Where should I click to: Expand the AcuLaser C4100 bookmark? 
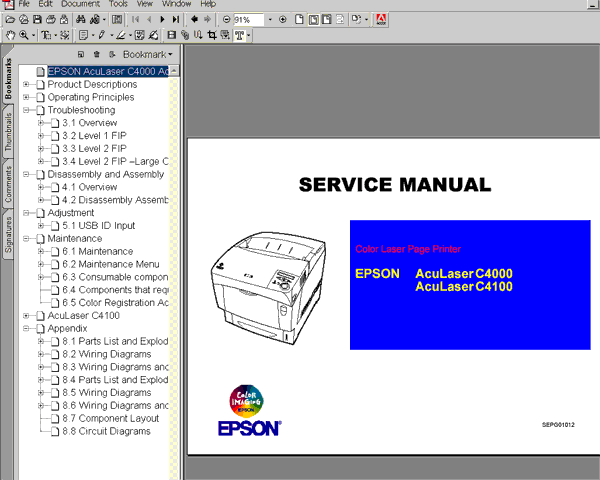coord(26,316)
